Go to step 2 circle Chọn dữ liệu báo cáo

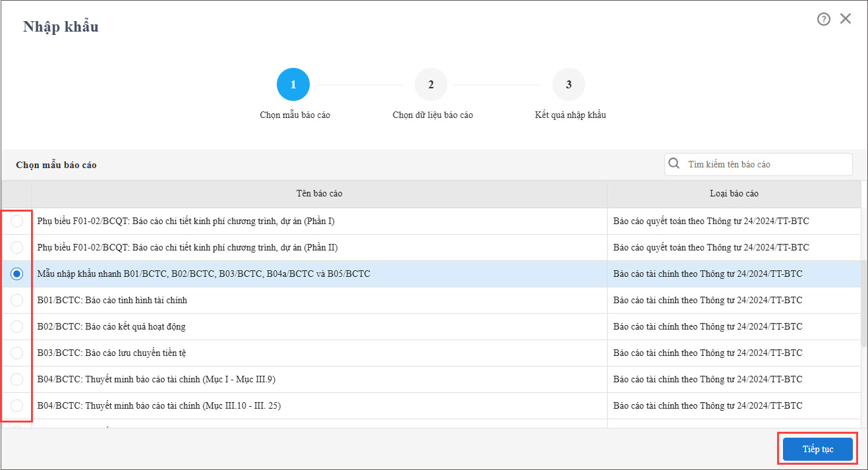(x=431, y=84)
